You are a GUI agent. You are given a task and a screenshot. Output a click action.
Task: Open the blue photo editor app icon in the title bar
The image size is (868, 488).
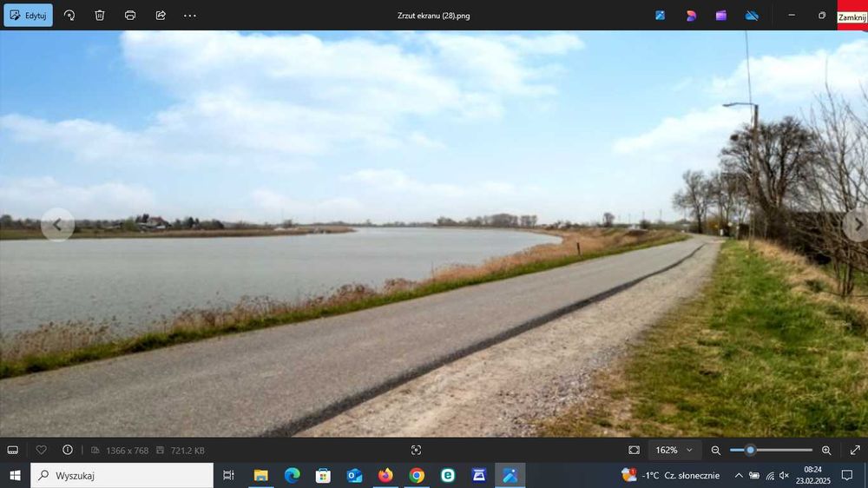pos(660,16)
